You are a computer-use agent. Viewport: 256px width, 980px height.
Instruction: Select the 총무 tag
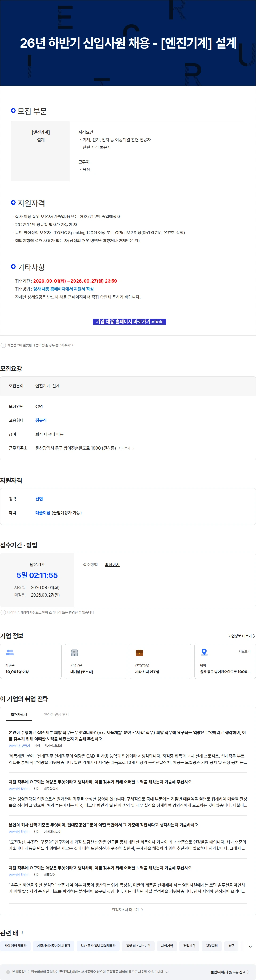231,946
